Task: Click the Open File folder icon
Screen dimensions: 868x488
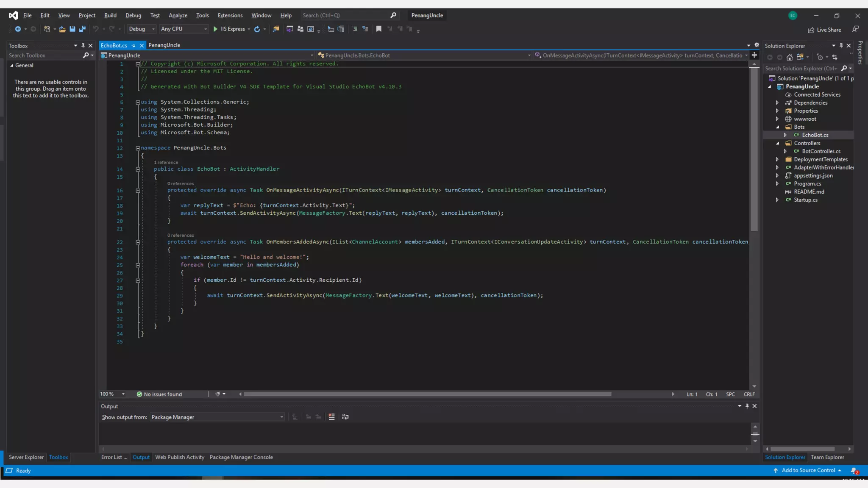Action: [x=62, y=29]
